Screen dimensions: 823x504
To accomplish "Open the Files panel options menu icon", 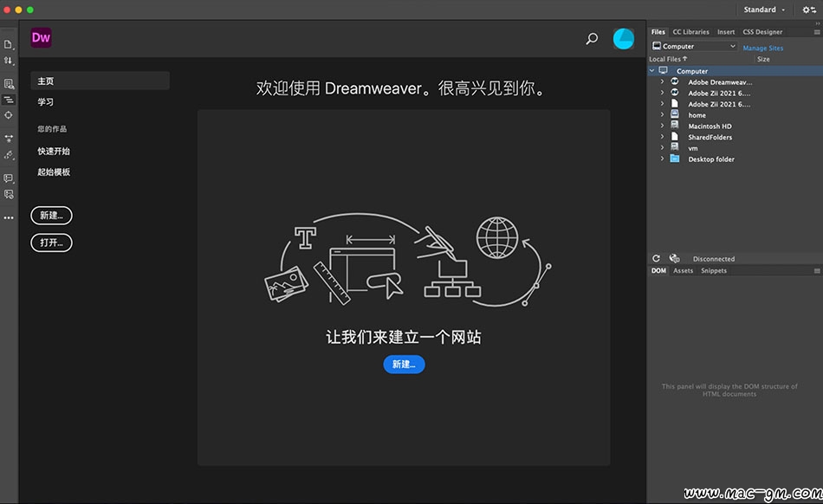I will click(x=817, y=32).
